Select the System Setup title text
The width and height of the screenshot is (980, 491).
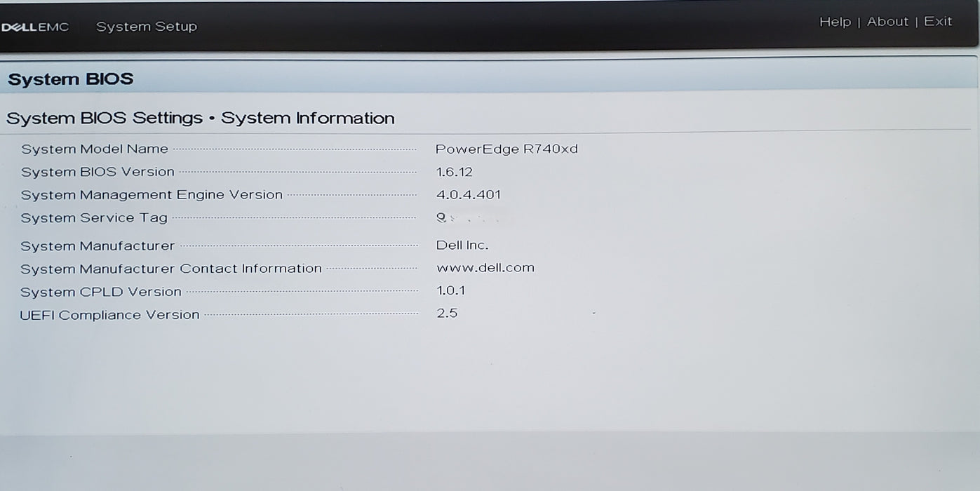point(147,27)
